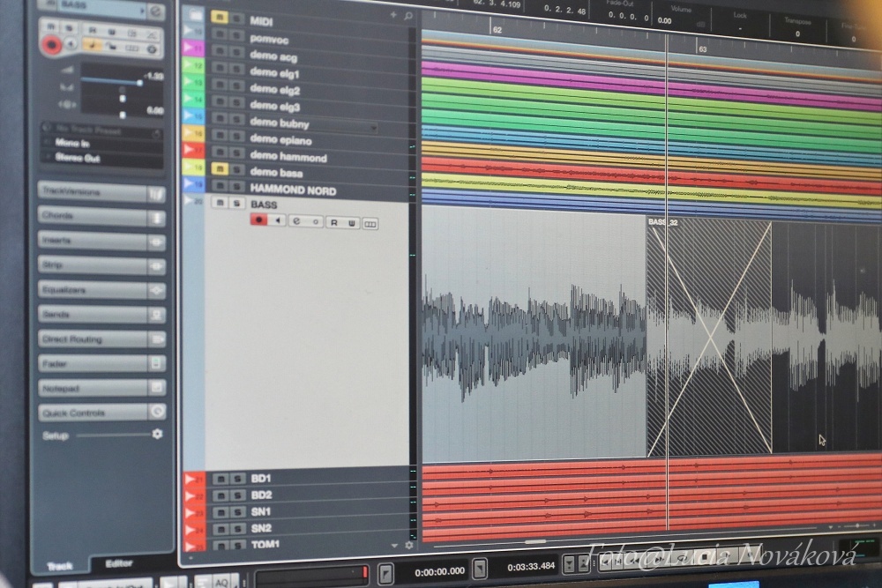This screenshot has height=588, width=882.
Task: Arm the inspector's red record enable button
Action: pos(51,44)
